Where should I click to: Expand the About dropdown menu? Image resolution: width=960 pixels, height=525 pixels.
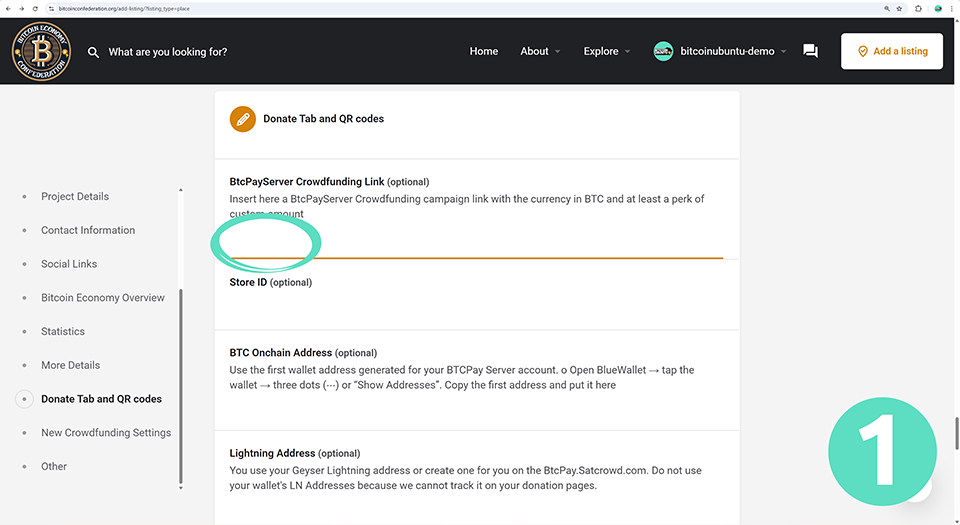click(540, 52)
